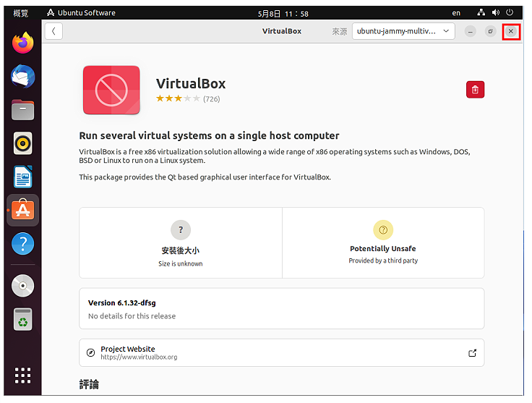The width and height of the screenshot is (532, 403).
Task: Click the yellow Potentially Unsafe icon
Action: point(383,230)
